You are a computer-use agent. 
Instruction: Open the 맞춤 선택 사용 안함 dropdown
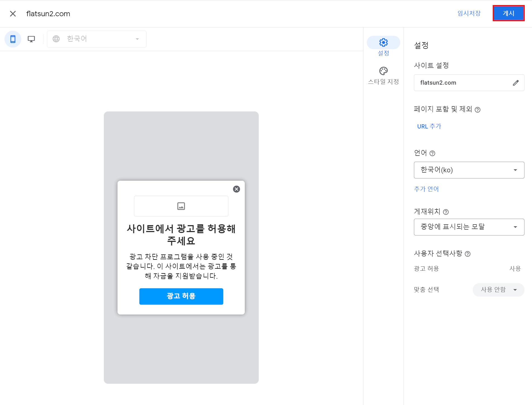498,290
